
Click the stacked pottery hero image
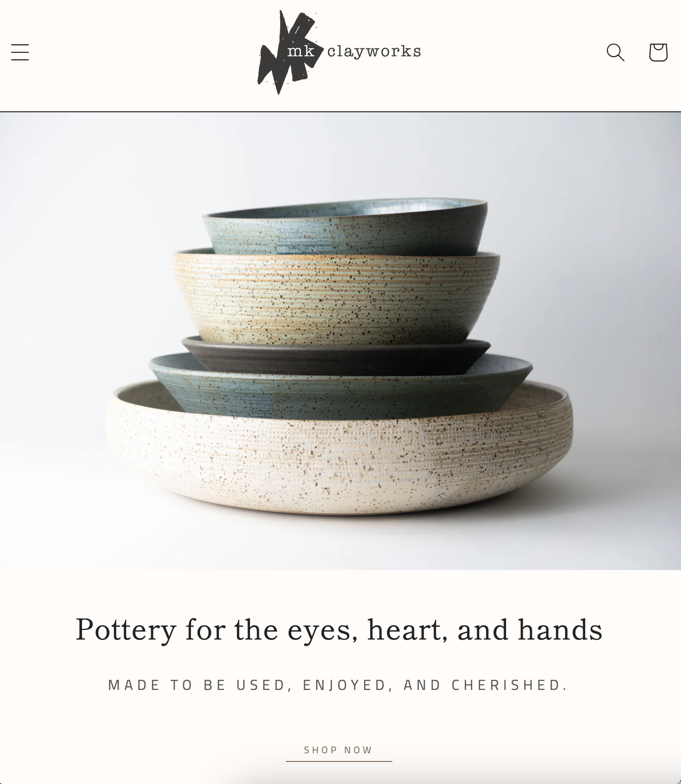[340, 341]
